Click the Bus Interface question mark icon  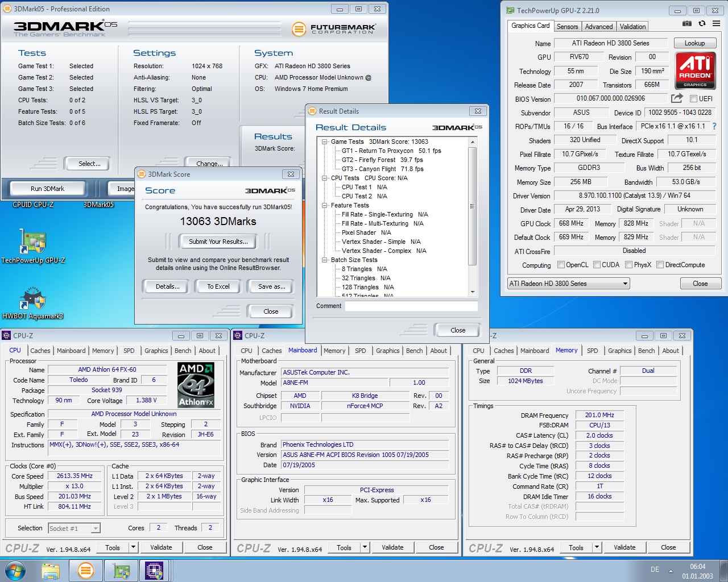point(714,126)
